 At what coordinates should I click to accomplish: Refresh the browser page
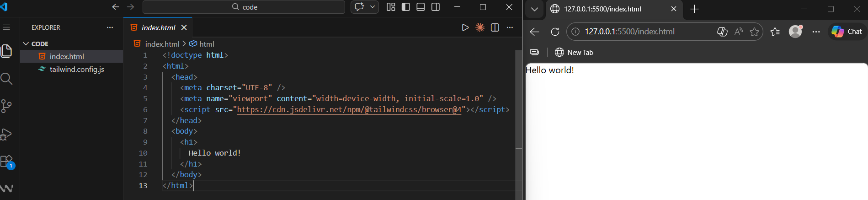pyautogui.click(x=555, y=32)
